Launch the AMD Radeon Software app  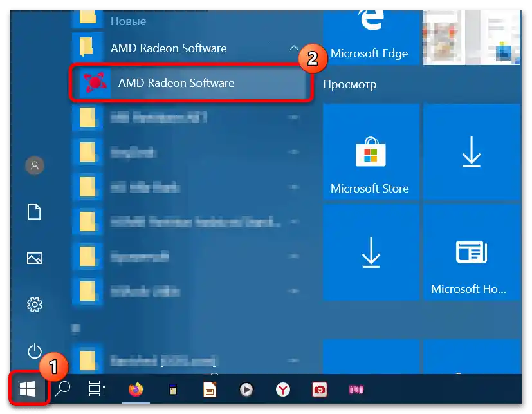click(x=191, y=83)
